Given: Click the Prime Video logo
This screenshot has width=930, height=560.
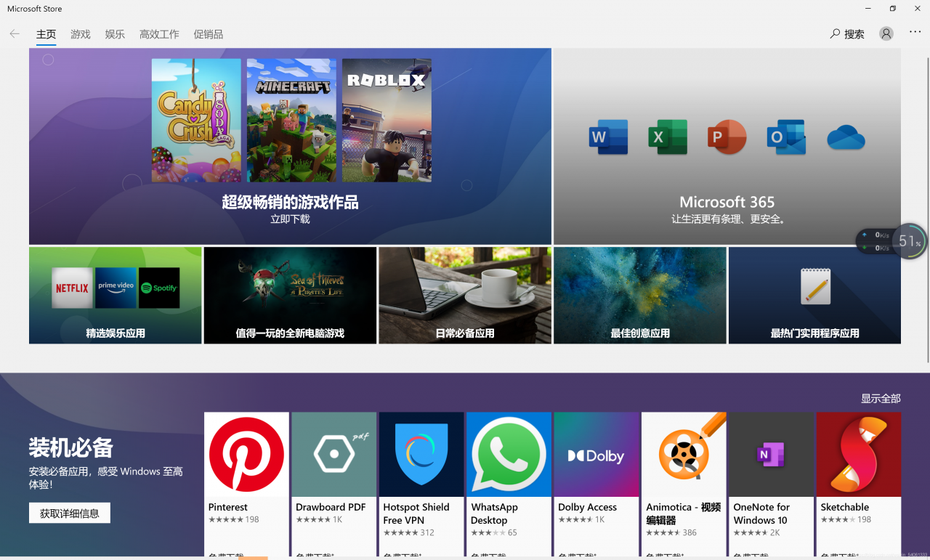Looking at the screenshot, I should pos(116,286).
